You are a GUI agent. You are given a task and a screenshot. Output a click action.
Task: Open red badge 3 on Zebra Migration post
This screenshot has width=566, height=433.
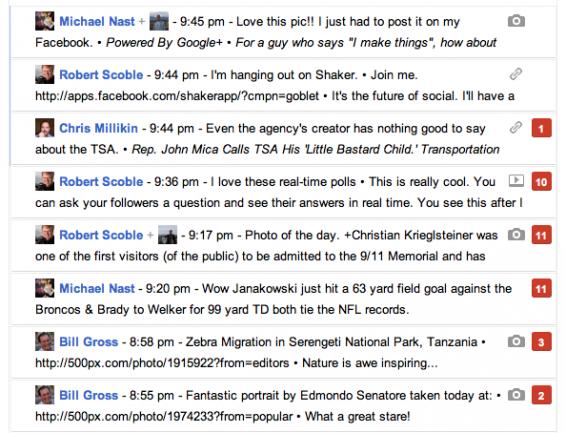[x=541, y=342]
